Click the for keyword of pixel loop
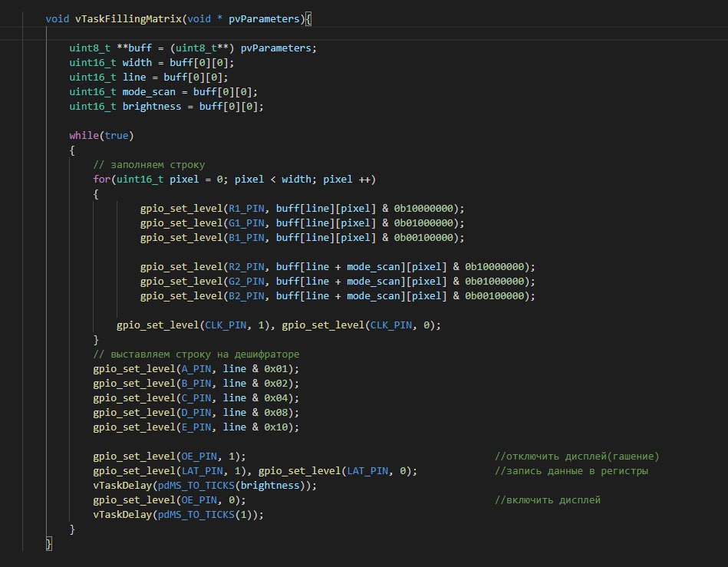This screenshot has width=728, height=567. tap(101, 179)
